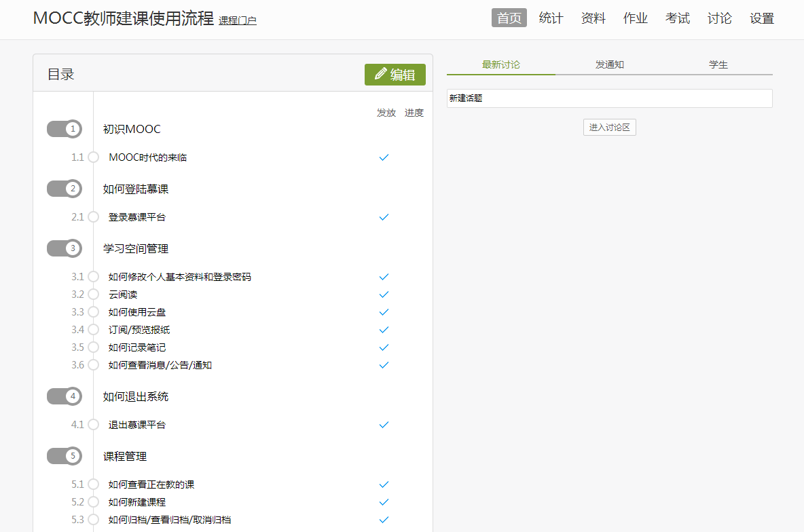804x532 pixels.
Task: Click the circle node for section 2.1
Action: pyautogui.click(x=93, y=217)
